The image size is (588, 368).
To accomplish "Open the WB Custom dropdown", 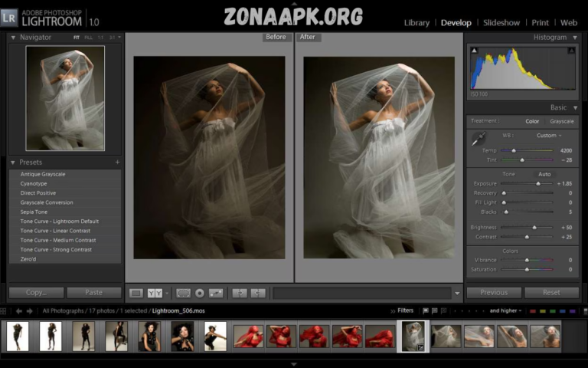I will 549,136.
